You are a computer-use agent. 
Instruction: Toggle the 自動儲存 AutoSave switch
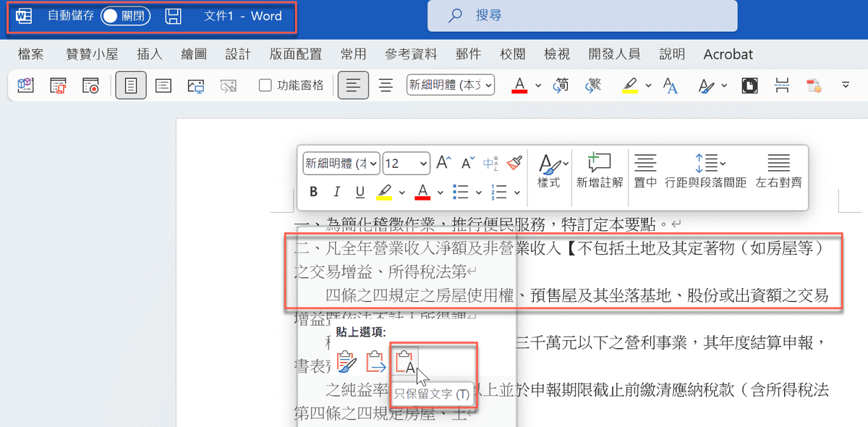coord(125,16)
